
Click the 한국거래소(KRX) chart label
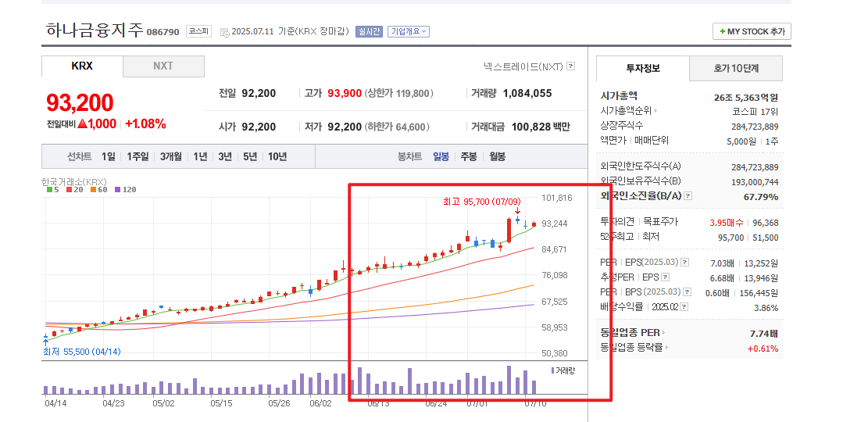pyautogui.click(x=73, y=181)
